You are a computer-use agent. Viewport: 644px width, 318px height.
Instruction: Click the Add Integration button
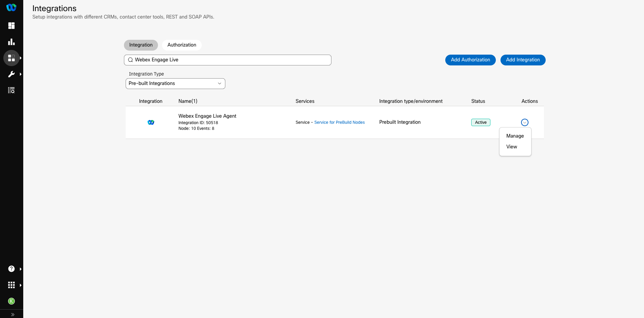coord(523,60)
